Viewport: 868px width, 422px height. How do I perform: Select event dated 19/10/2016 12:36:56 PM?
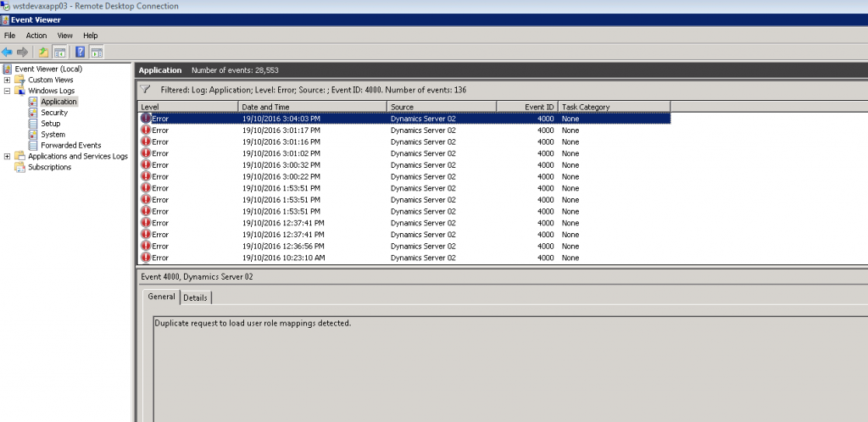[x=404, y=246]
